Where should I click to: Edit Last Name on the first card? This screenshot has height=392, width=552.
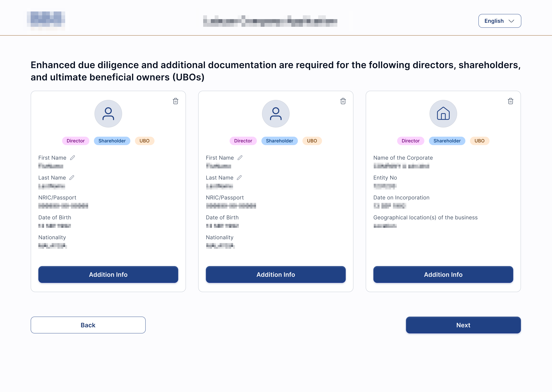72,178
